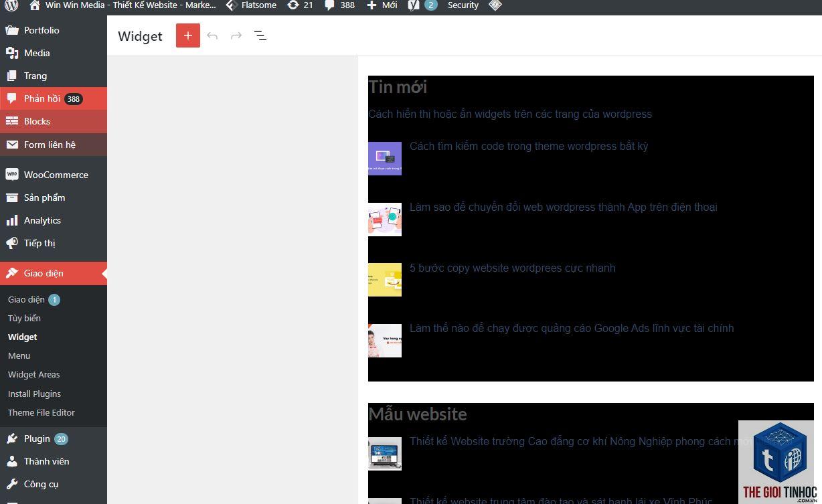Open the Flatsome menu in admin bar
Screen dimensions: 822x504
(251, 5)
